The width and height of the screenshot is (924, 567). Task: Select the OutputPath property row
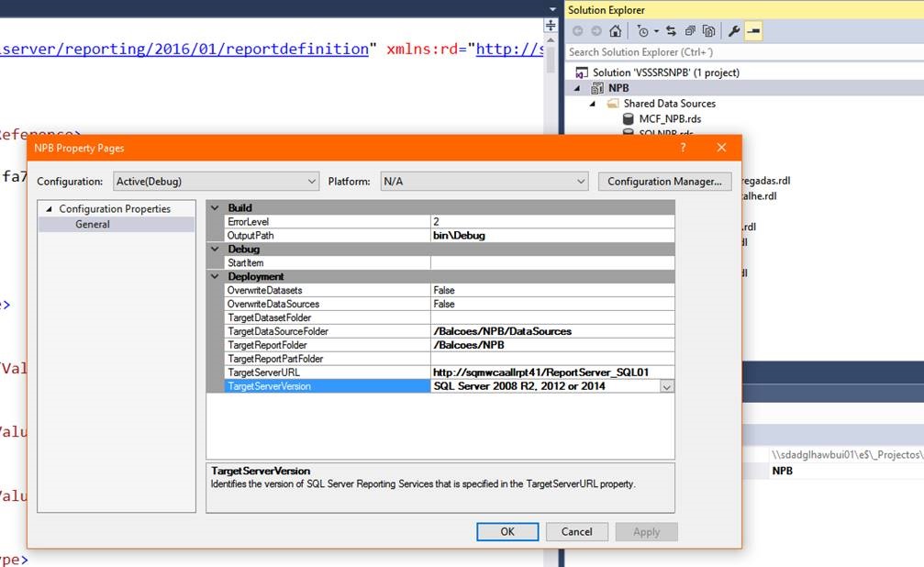pos(327,235)
